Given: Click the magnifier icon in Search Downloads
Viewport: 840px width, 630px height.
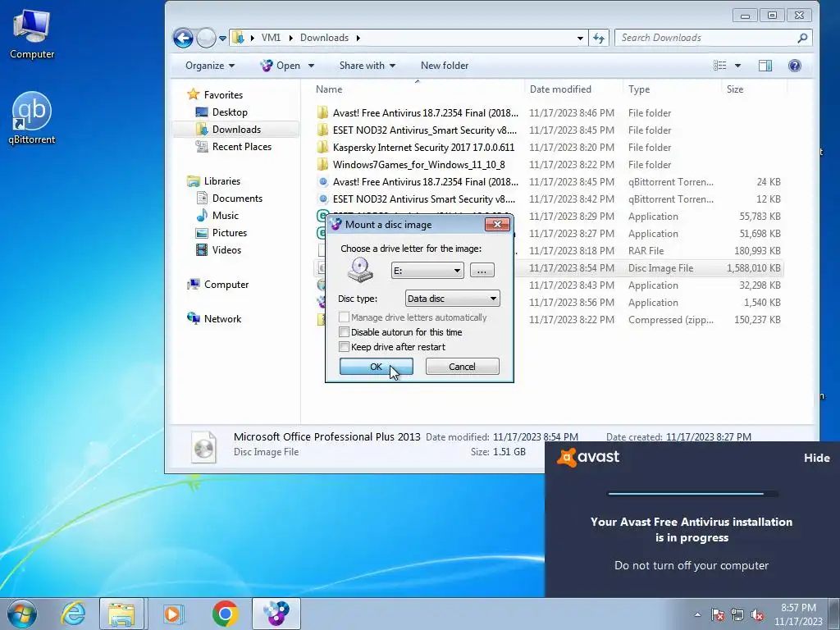Looking at the screenshot, I should (x=802, y=38).
